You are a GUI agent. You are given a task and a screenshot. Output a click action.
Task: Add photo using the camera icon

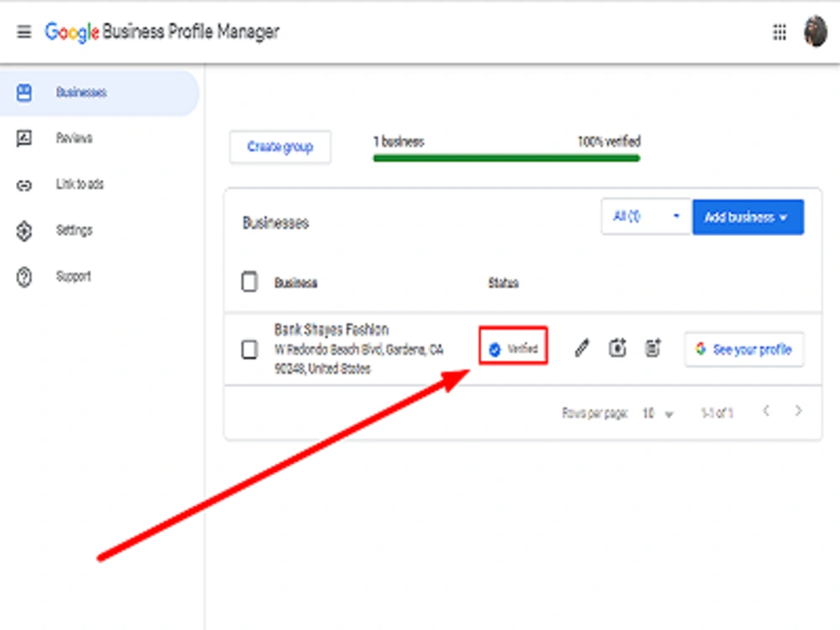tap(617, 349)
